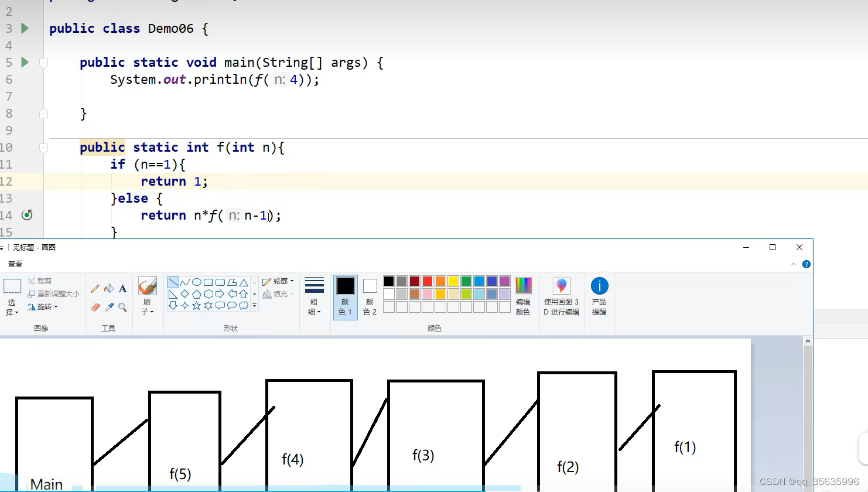This screenshot has width=868, height=492.
Task: Choose the Four-point star shape
Action: pyautogui.click(x=185, y=305)
